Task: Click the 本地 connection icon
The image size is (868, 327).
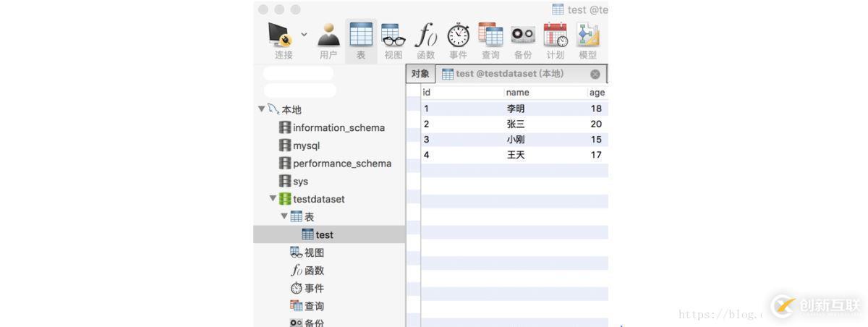Action: [x=273, y=109]
